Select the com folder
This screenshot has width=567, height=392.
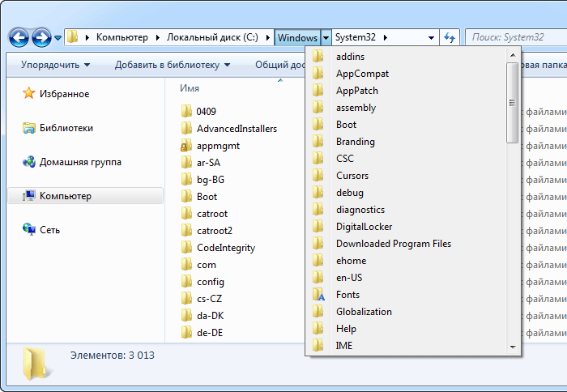(x=198, y=264)
